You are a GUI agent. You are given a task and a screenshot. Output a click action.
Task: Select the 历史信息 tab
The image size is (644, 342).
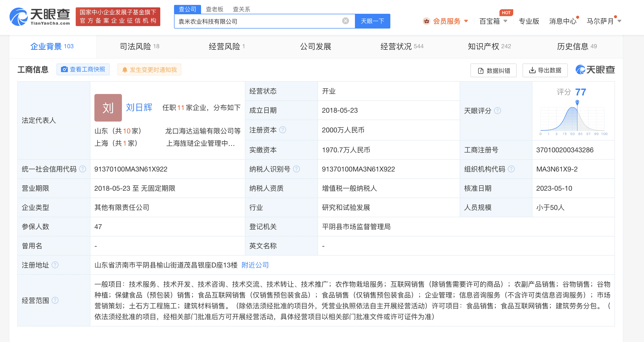pos(577,47)
